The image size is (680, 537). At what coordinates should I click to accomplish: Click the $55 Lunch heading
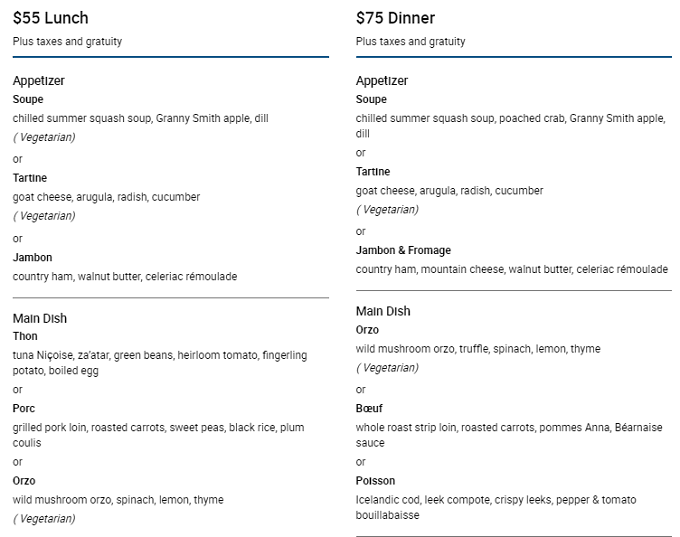pos(50,18)
